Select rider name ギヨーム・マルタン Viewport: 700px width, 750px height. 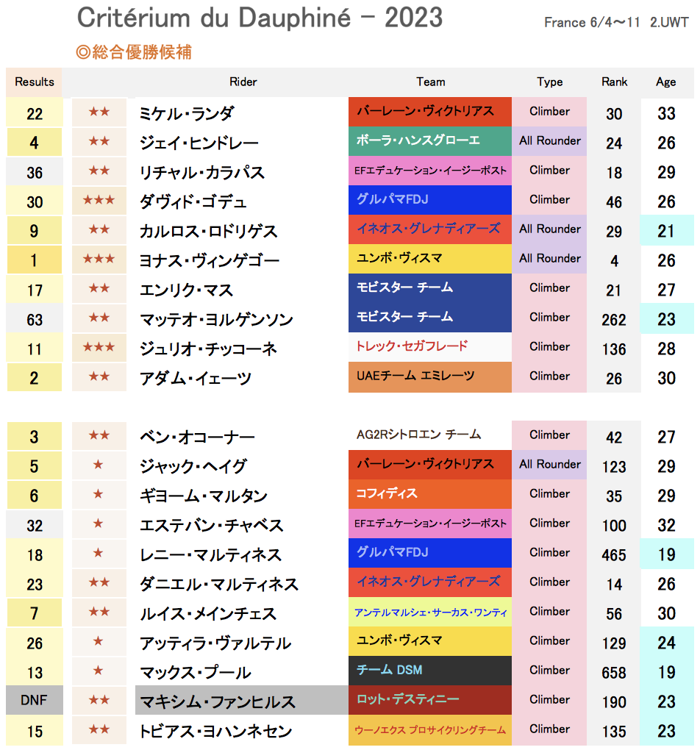point(204,496)
